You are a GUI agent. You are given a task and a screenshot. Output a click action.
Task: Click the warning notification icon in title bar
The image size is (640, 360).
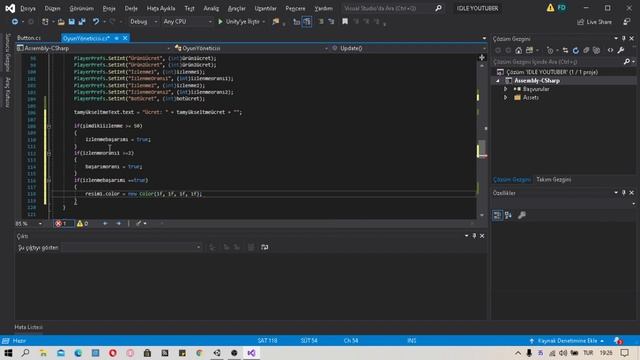550,8
